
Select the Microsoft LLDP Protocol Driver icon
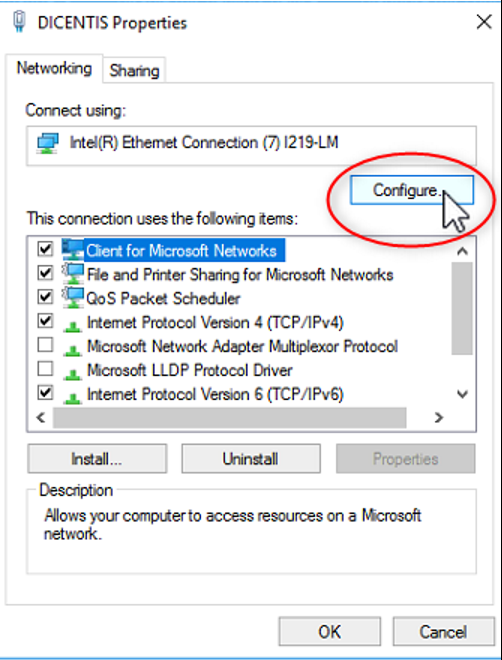click(x=72, y=374)
